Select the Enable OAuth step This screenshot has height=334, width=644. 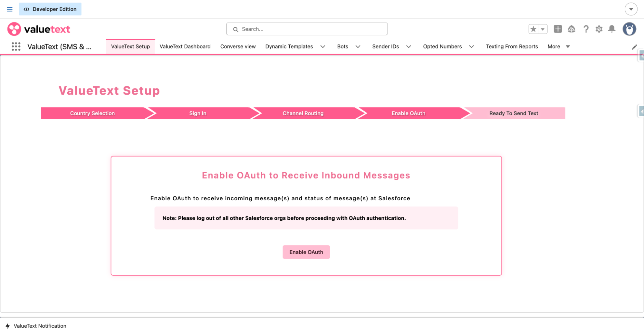pyautogui.click(x=408, y=113)
